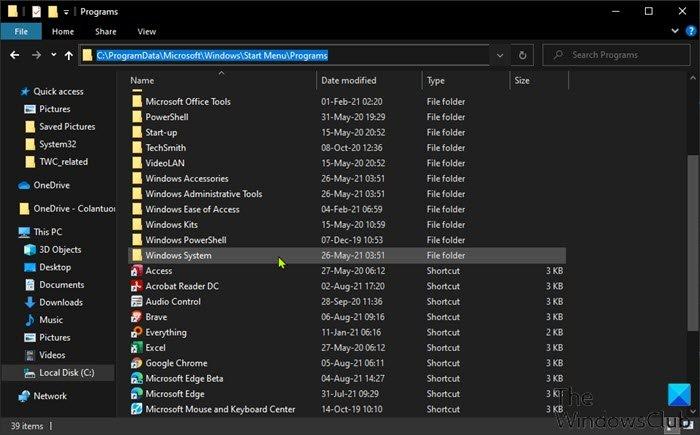Click the Forward navigation arrow
This screenshot has height=435, width=700.
point(37,55)
